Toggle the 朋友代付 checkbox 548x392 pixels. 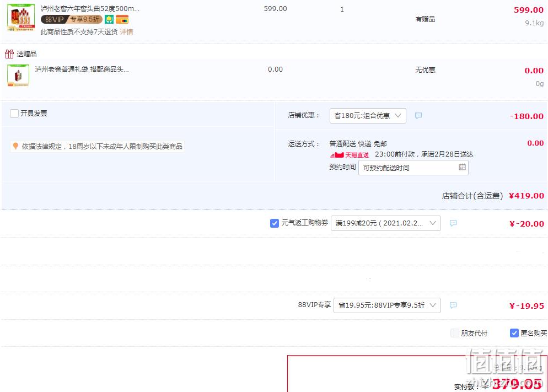coord(455,333)
